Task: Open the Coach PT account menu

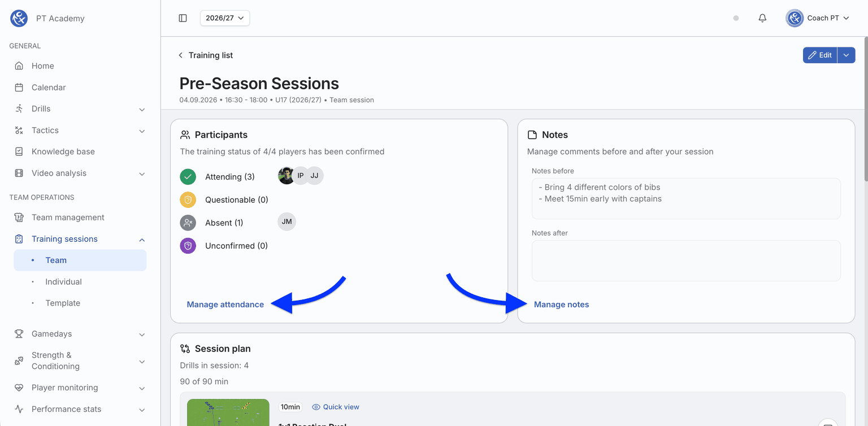Action: [818, 18]
